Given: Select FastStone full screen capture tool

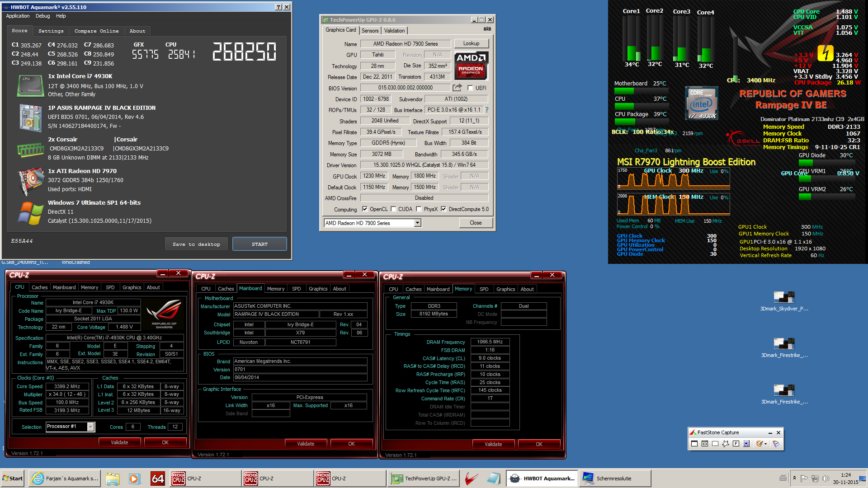Looking at the screenshot, I should (736, 444).
